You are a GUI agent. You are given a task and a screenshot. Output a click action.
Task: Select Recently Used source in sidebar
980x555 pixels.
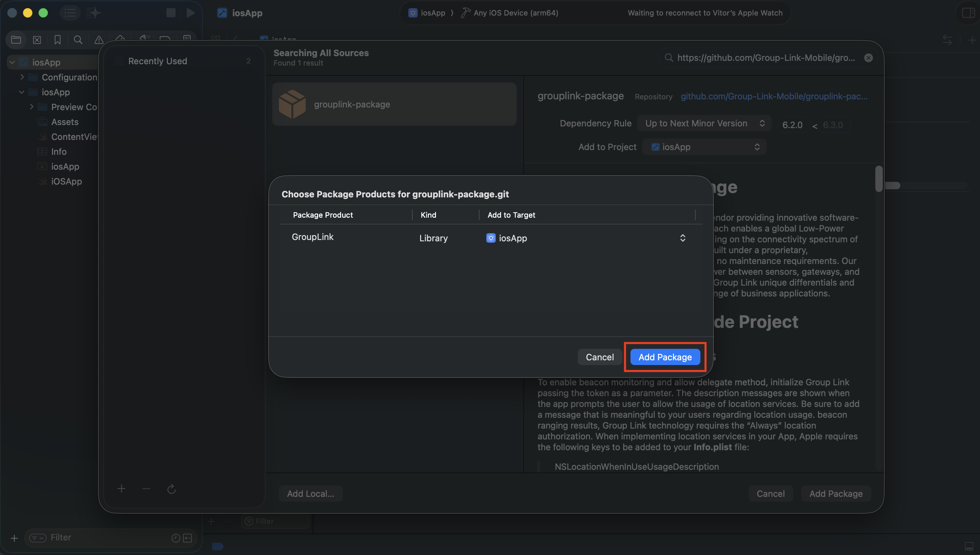pos(184,61)
